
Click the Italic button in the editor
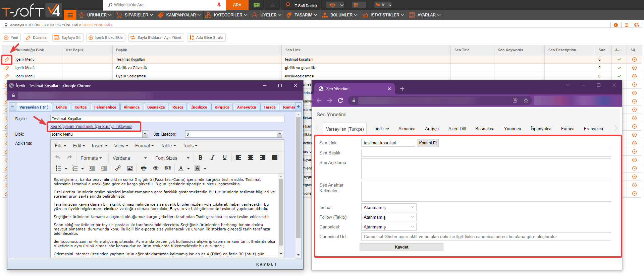pyautogui.click(x=212, y=157)
